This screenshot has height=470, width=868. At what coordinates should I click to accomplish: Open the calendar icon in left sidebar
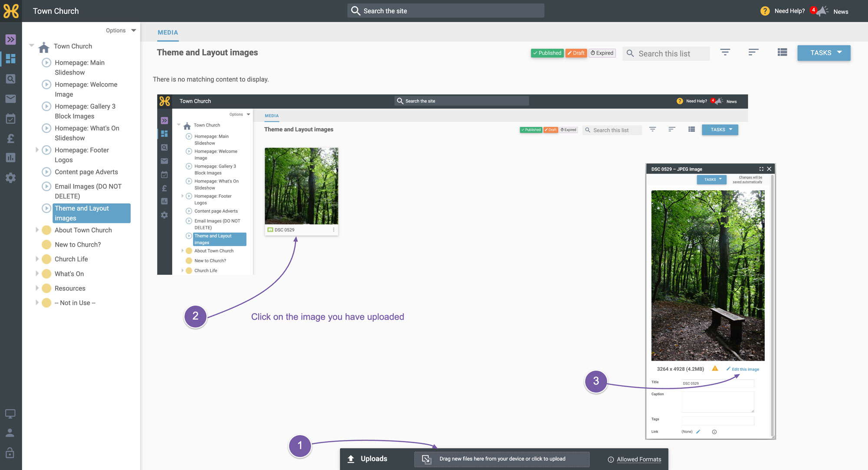(x=11, y=118)
